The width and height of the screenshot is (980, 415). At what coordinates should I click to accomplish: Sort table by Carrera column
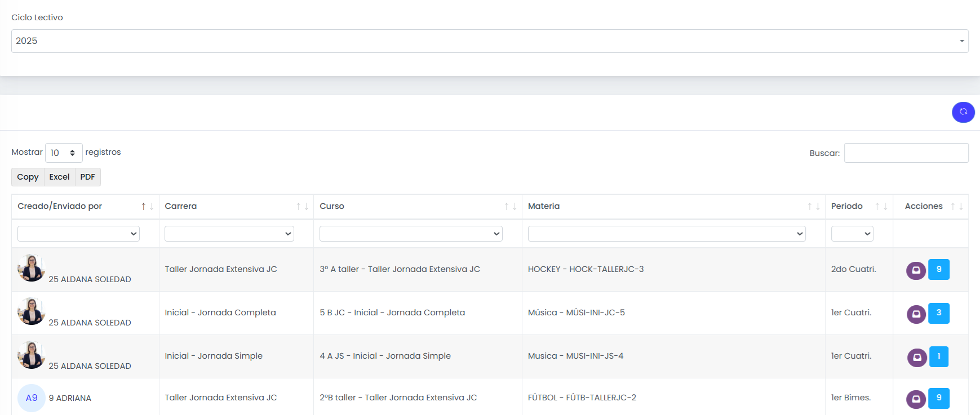(x=236, y=206)
